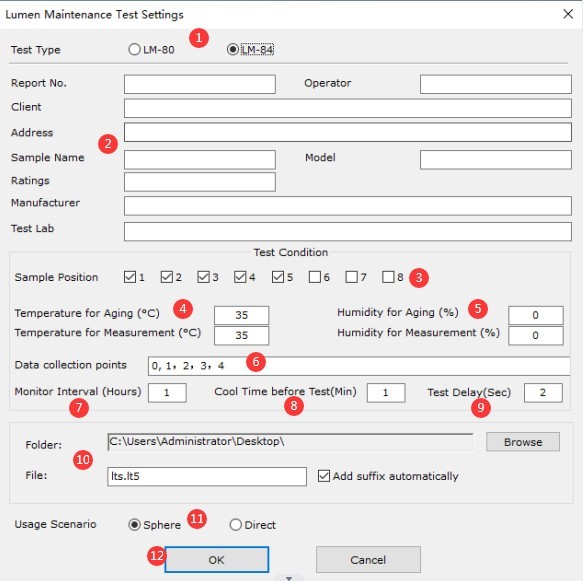Click the Humidity for Measurement field
The height and width of the screenshot is (581, 583).
pyautogui.click(x=536, y=335)
